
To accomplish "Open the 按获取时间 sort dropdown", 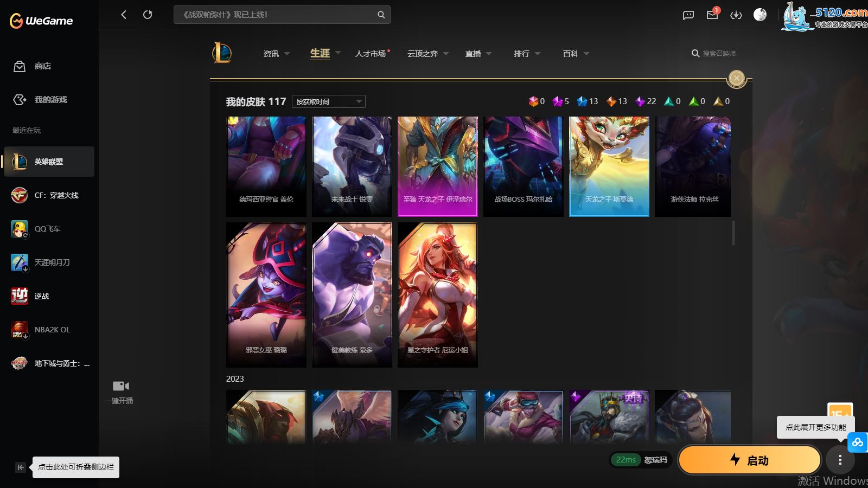I will point(329,101).
